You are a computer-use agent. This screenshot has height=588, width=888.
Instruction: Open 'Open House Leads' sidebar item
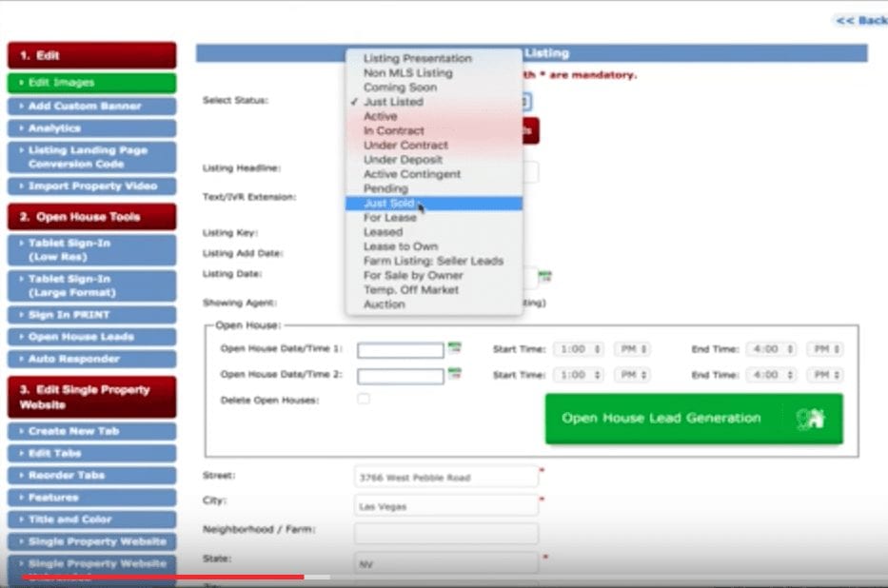click(91, 337)
